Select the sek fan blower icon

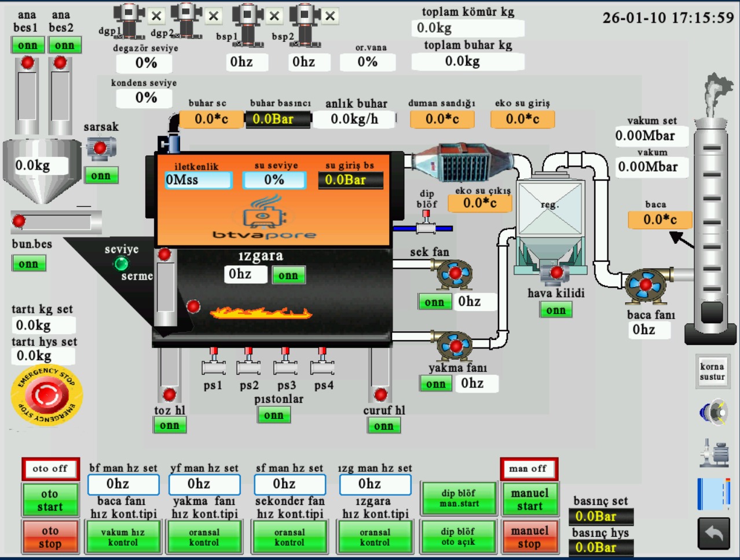454,274
